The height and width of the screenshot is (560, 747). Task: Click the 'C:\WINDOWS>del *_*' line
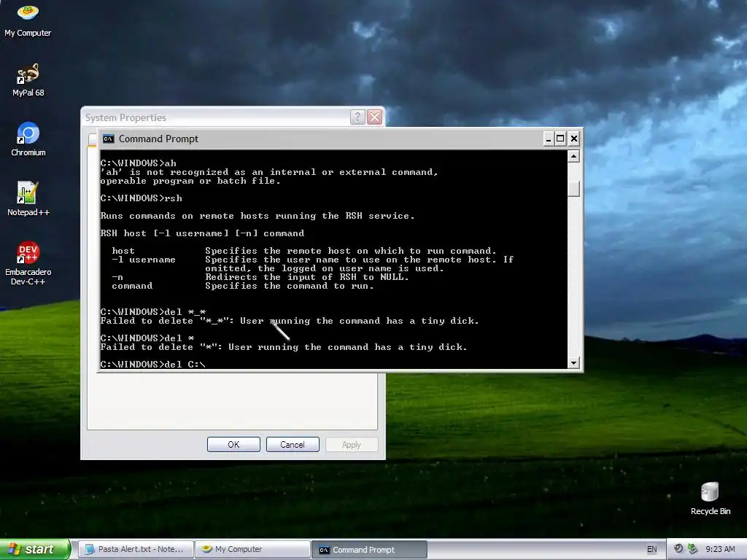pos(153,312)
